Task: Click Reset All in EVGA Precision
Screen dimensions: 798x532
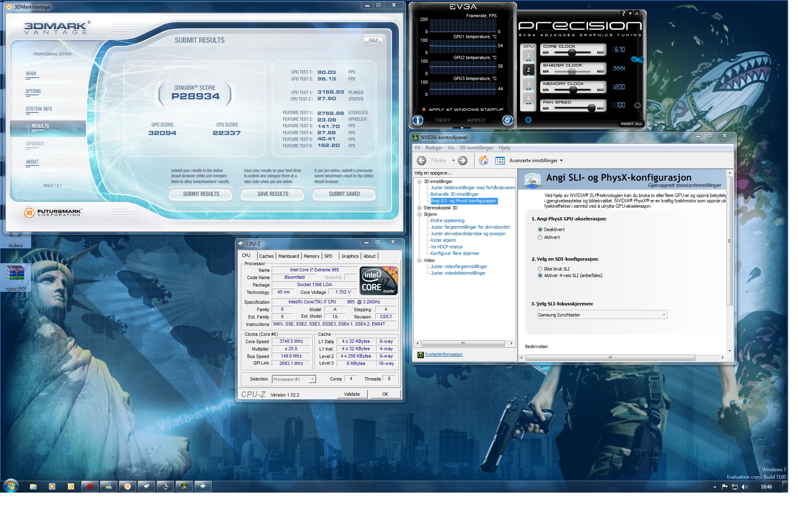Action: tap(631, 124)
